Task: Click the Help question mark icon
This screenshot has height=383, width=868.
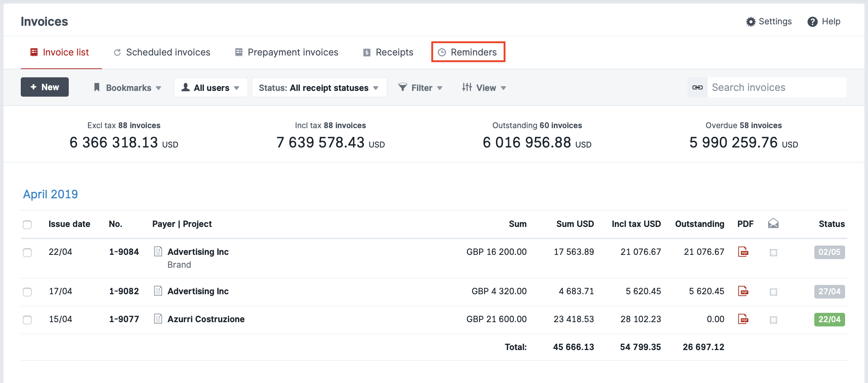Action: point(812,21)
